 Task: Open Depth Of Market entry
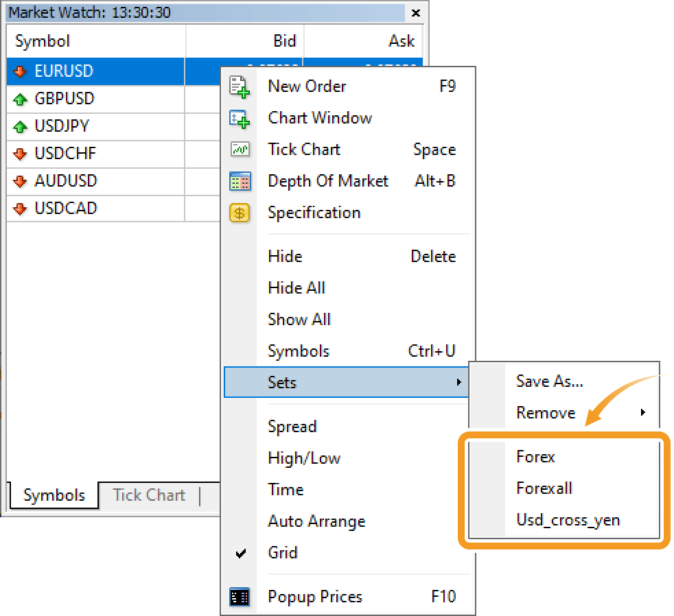(x=347, y=181)
